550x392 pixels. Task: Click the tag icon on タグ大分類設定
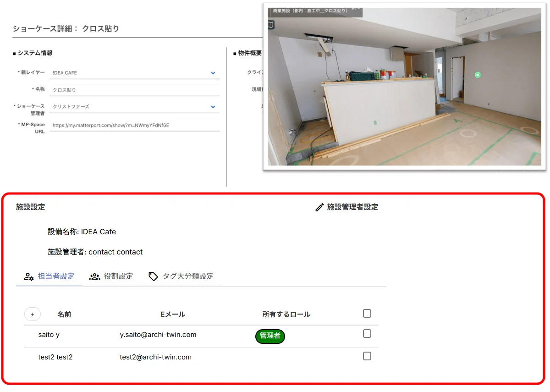[153, 276]
